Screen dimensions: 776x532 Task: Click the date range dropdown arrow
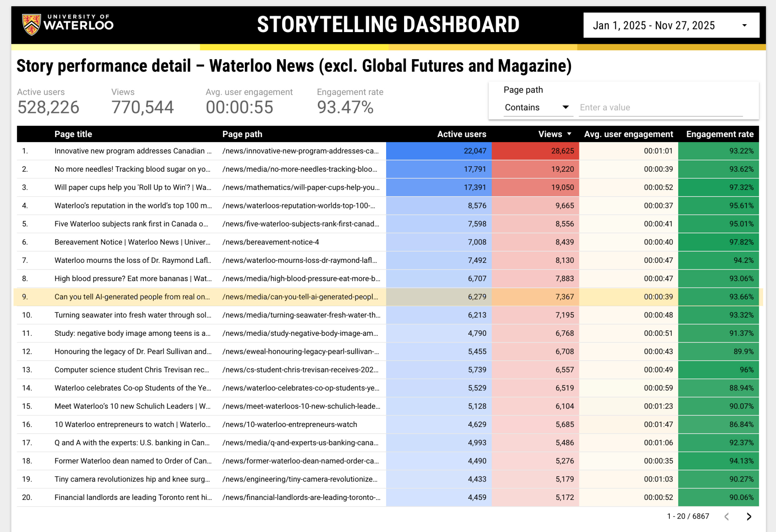(x=744, y=25)
